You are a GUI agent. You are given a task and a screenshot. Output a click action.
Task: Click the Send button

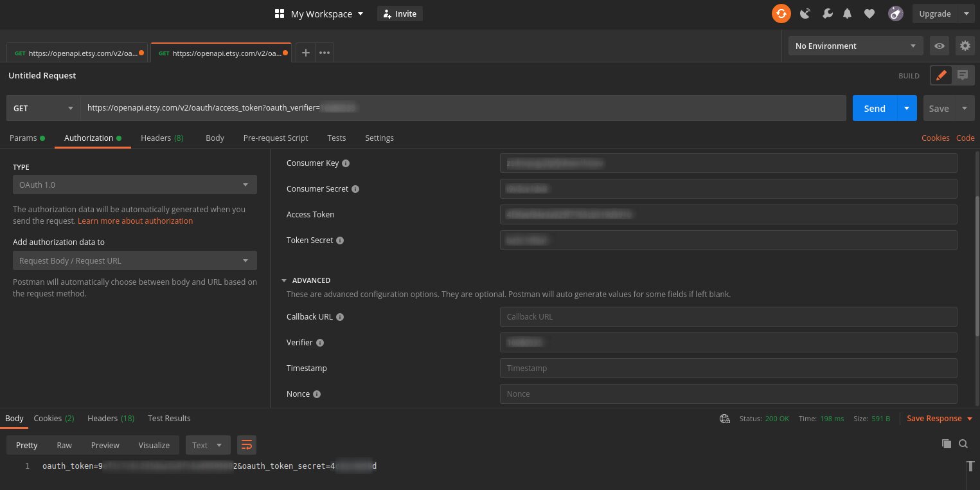875,108
